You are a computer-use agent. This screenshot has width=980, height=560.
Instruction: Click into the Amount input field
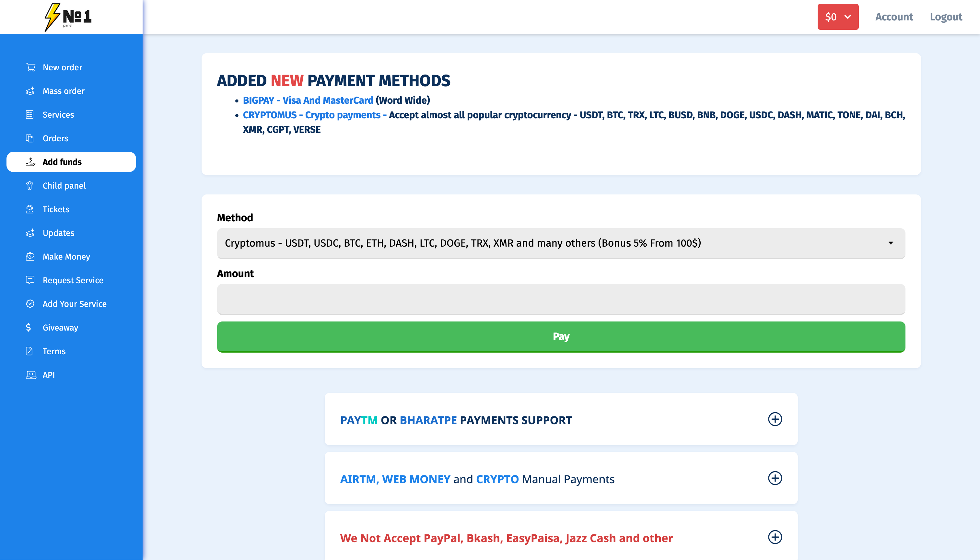tap(561, 299)
